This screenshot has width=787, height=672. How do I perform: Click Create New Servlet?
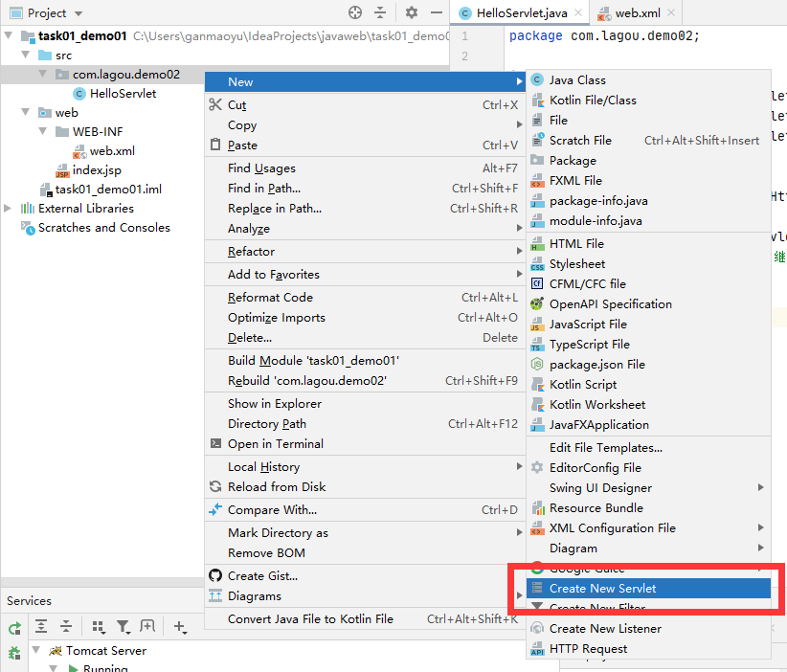coord(648,588)
